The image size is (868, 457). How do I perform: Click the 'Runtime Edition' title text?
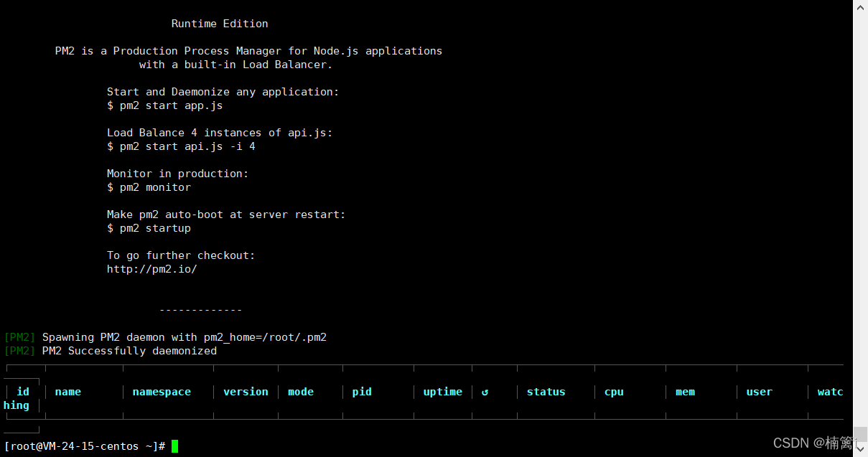[220, 24]
